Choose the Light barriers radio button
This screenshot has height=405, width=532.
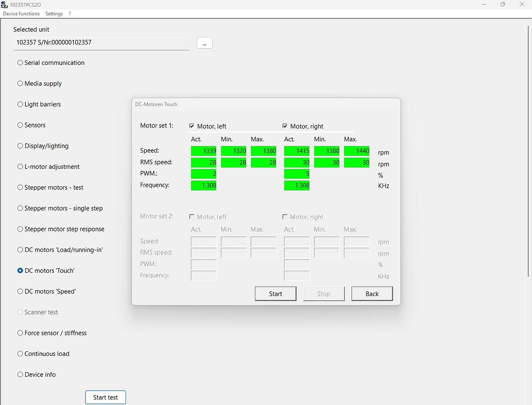[x=20, y=104]
